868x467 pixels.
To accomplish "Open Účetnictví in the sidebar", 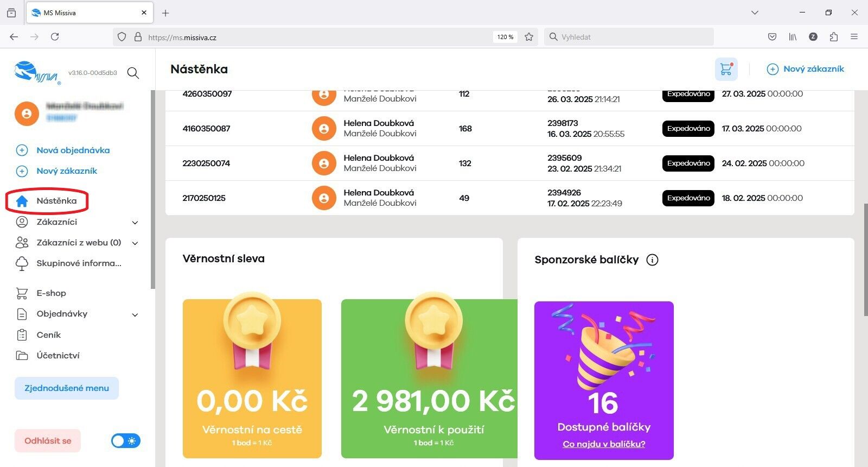I will (58, 356).
